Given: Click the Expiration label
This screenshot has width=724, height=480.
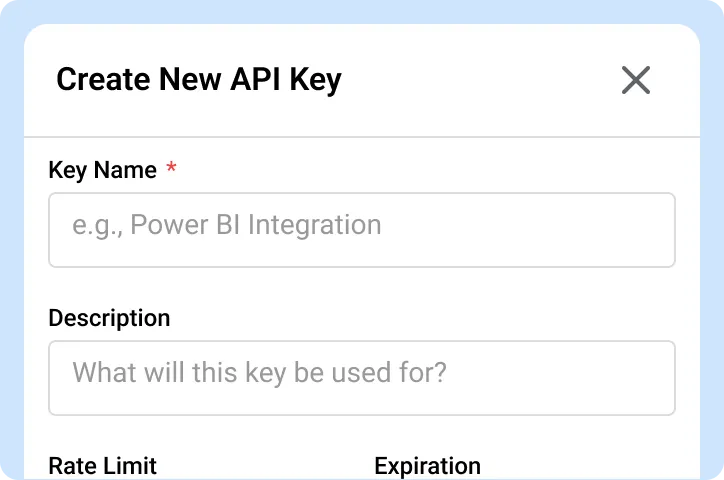Looking at the screenshot, I should 427,466.
